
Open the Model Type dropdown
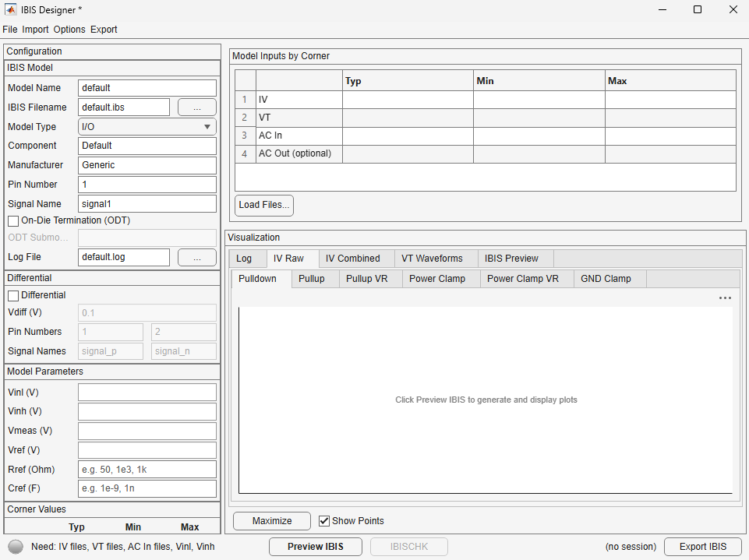point(147,127)
